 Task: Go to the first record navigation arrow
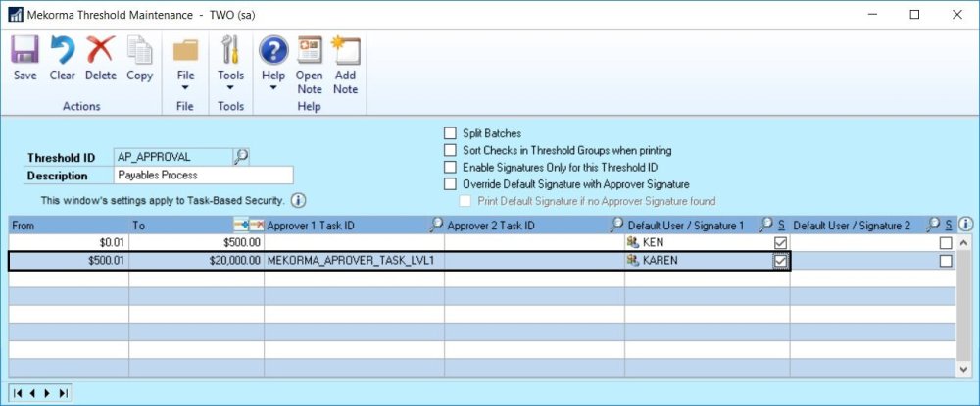click(x=18, y=393)
